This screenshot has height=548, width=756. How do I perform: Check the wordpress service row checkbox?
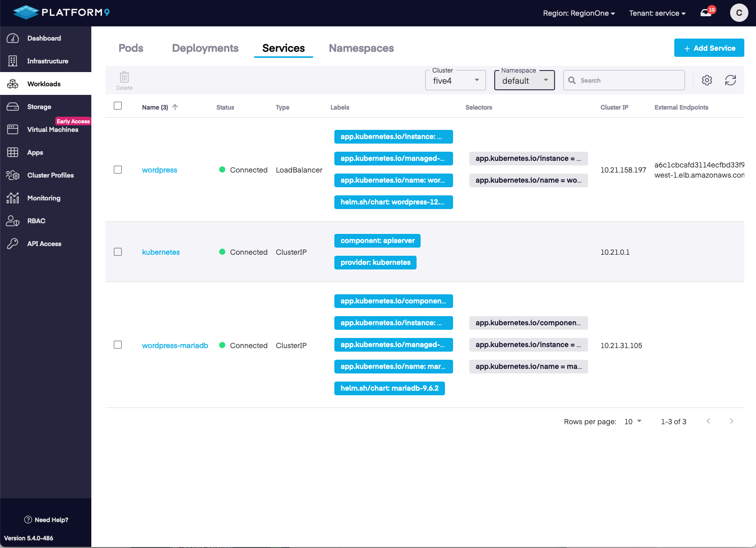[x=118, y=169]
